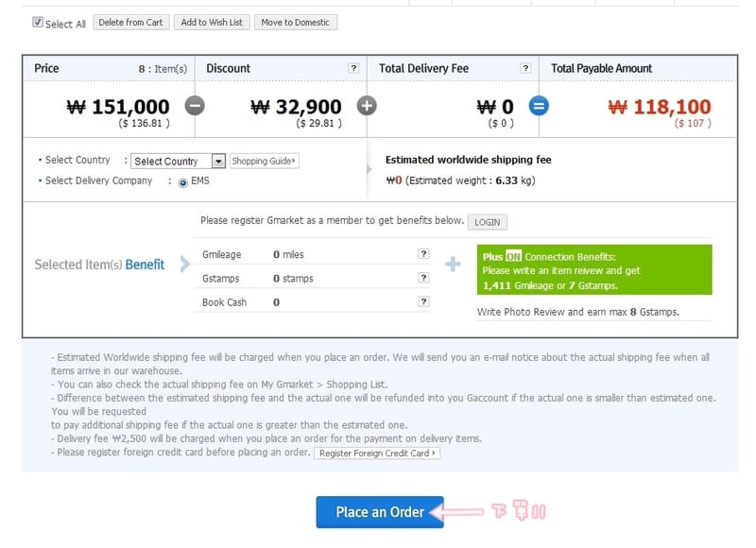Select the EMS delivery radio button

point(182,182)
